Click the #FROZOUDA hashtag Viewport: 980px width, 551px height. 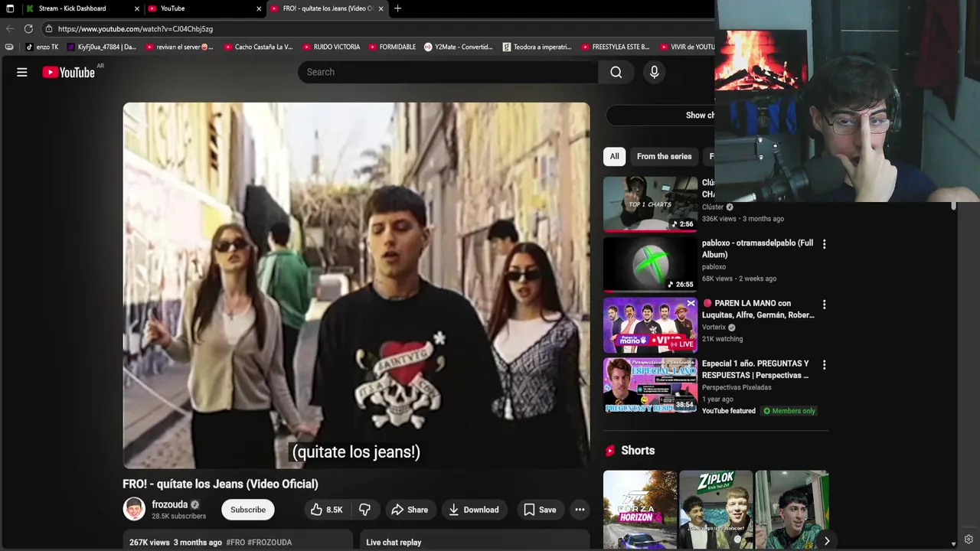click(x=269, y=542)
